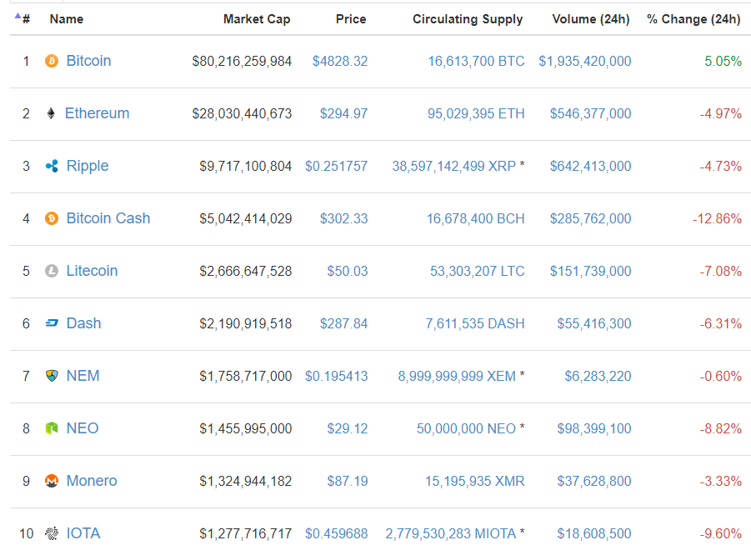
Task: Sort table by rank number column
Action: pyautogui.click(x=25, y=18)
